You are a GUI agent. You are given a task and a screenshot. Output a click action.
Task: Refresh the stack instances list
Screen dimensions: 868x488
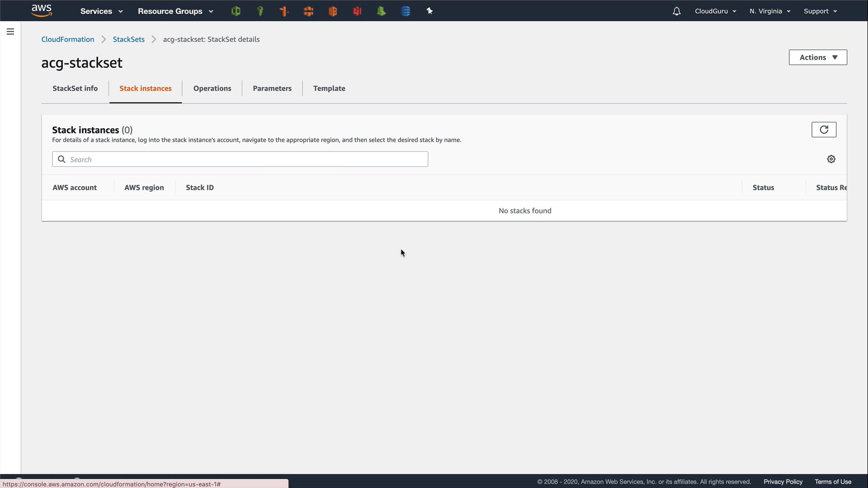[824, 130]
